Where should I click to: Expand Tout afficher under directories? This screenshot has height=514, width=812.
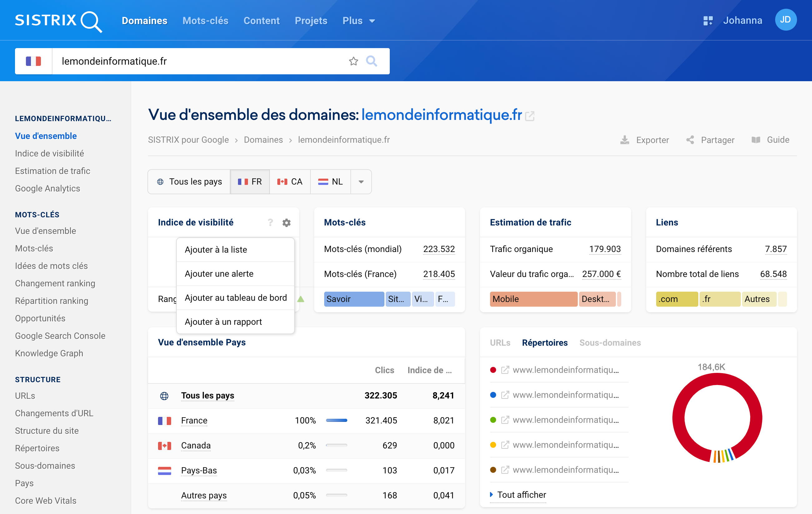point(518,495)
